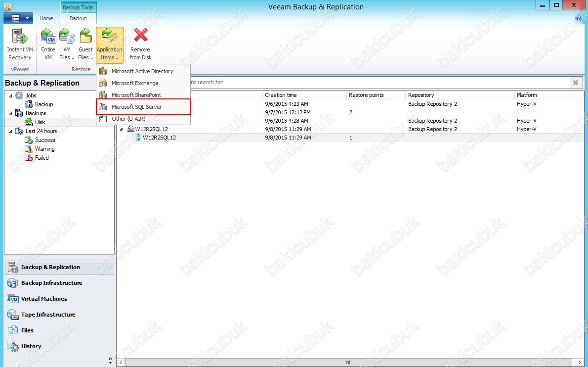Open the Tape Infrastructure view

point(59,315)
